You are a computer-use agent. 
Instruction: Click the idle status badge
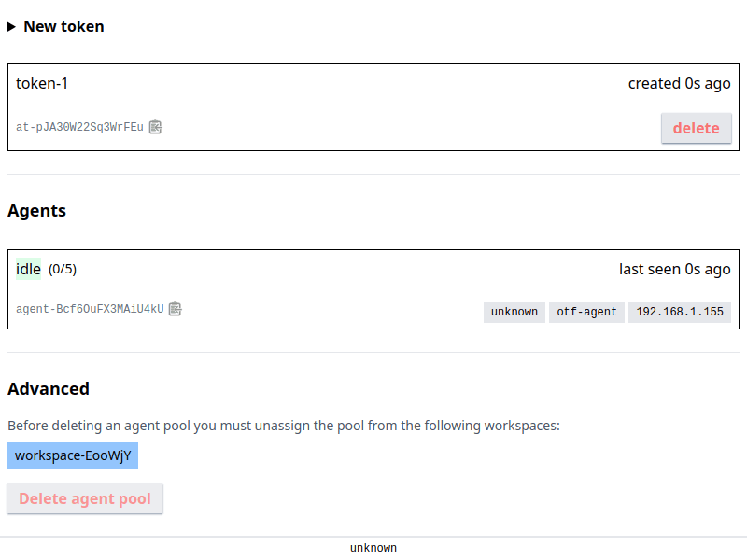coord(28,269)
